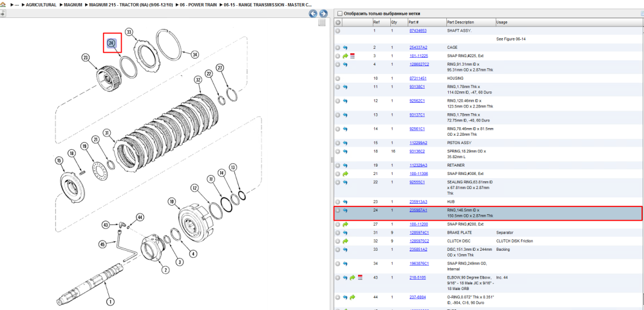Open part number 112329A3 link

coord(418,165)
